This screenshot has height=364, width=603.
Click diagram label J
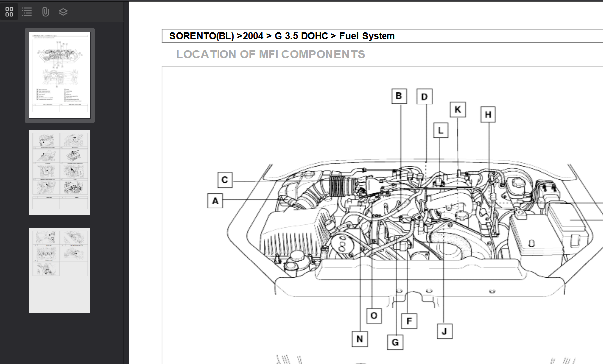[444, 331]
